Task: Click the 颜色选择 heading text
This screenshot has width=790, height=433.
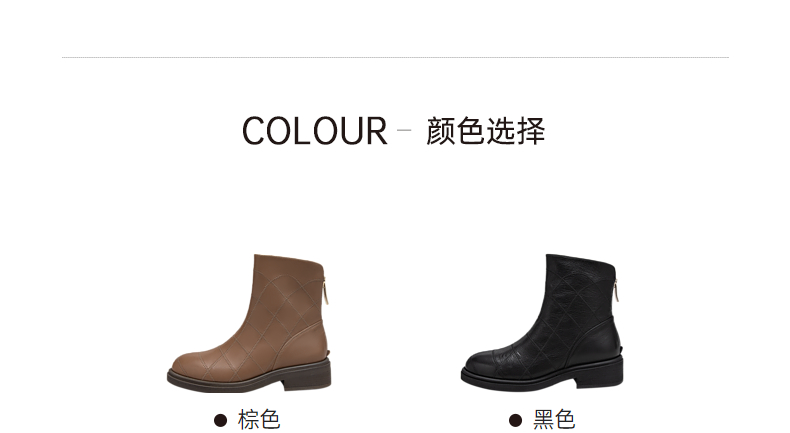Action: [x=486, y=131]
